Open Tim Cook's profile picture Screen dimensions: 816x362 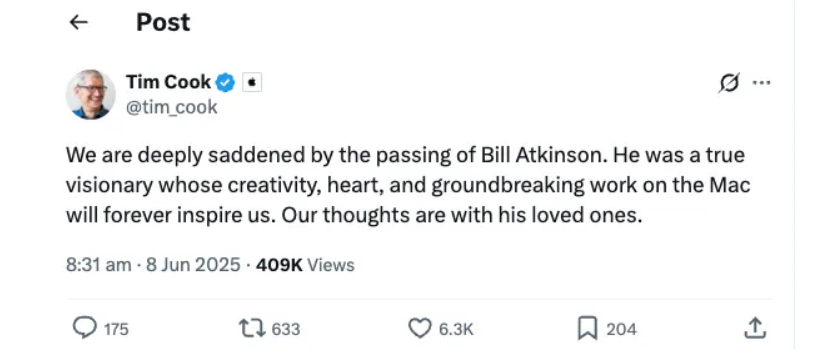point(91,95)
